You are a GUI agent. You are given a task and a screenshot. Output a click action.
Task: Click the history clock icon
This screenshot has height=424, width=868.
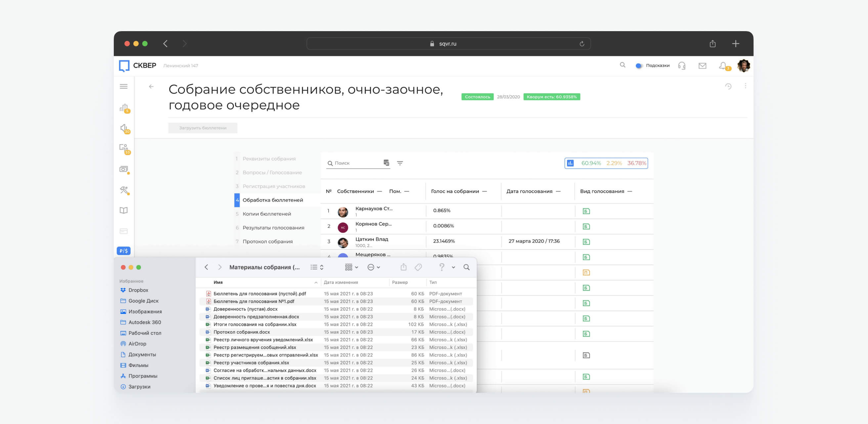pos(728,86)
